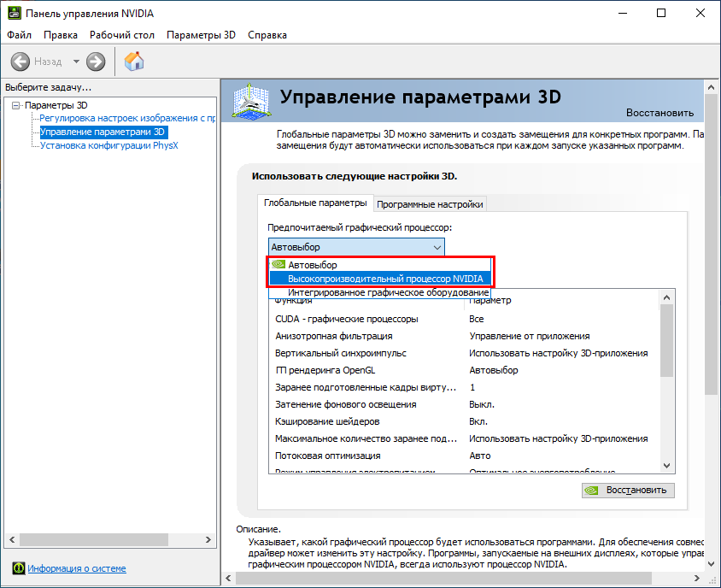Click the settings list vertical scrollbar thumb
The width and height of the screenshot is (721, 588).
[666, 340]
